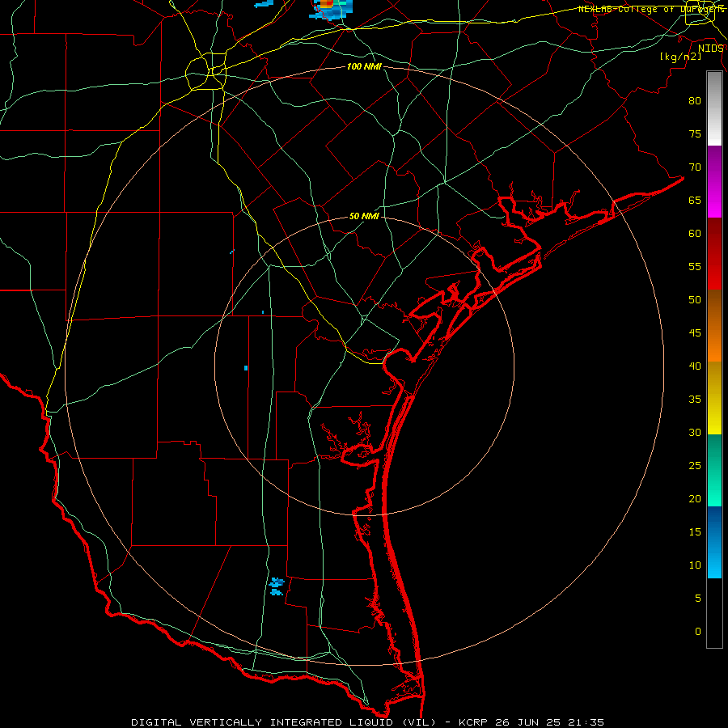The width and height of the screenshot is (728, 728).
Task: Click the scale value "45"
Action: click(695, 333)
